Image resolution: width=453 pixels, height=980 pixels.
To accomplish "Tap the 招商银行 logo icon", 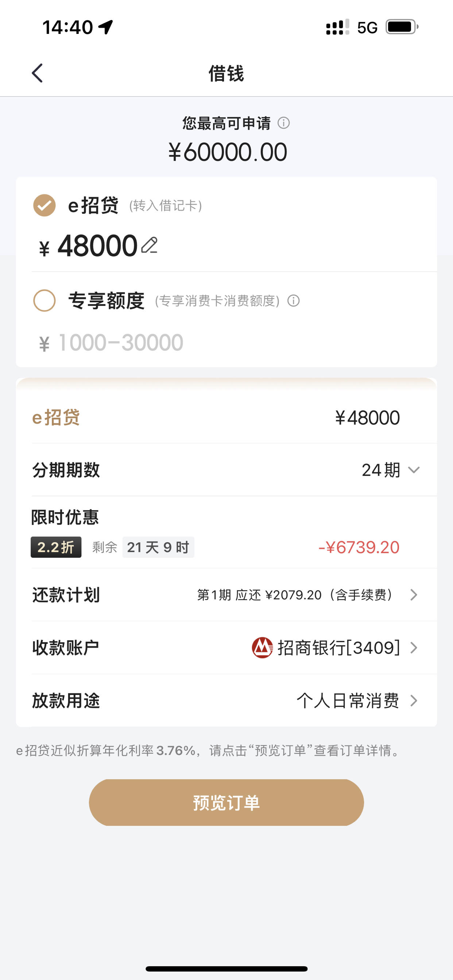I will point(262,647).
